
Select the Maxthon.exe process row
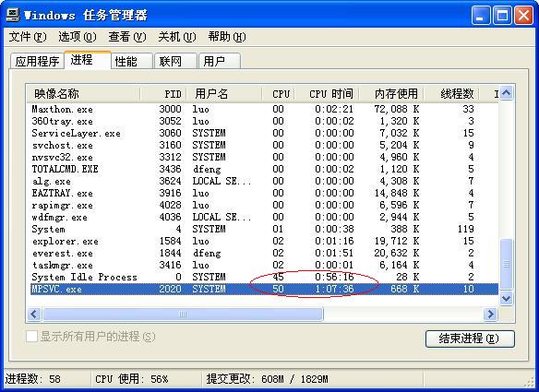click(264, 109)
